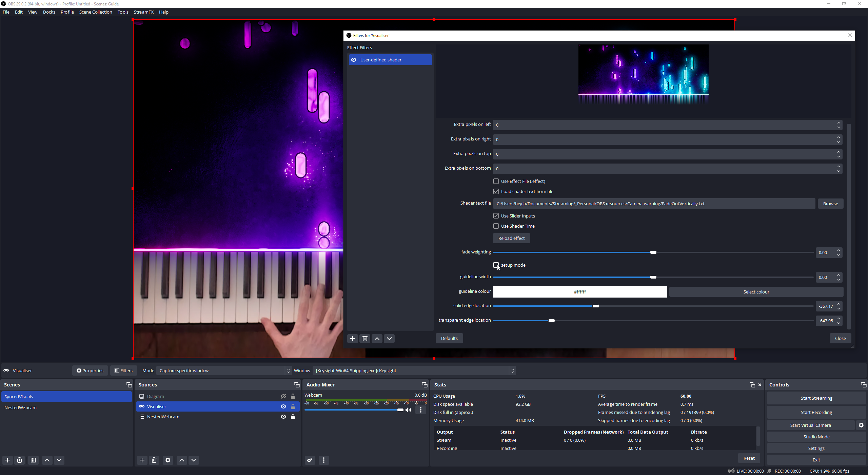Viewport: 868px width, 475px height.
Task: Open Audio Mixer advanced properties gears
Action: click(x=310, y=460)
